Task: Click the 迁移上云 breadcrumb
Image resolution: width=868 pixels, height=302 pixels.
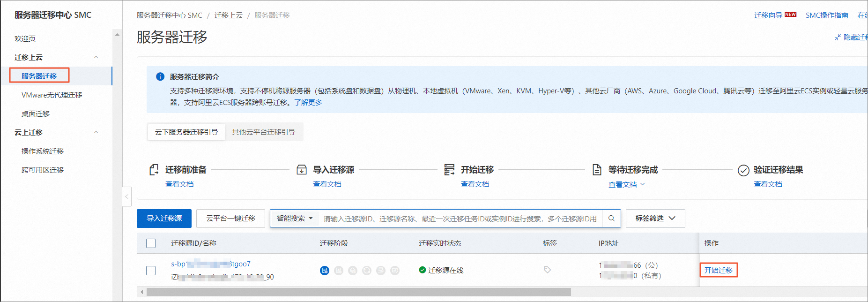Action: 228,15
